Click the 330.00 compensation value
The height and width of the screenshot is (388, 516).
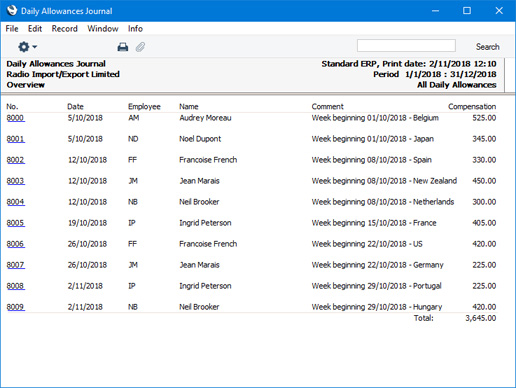tap(484, 160)
